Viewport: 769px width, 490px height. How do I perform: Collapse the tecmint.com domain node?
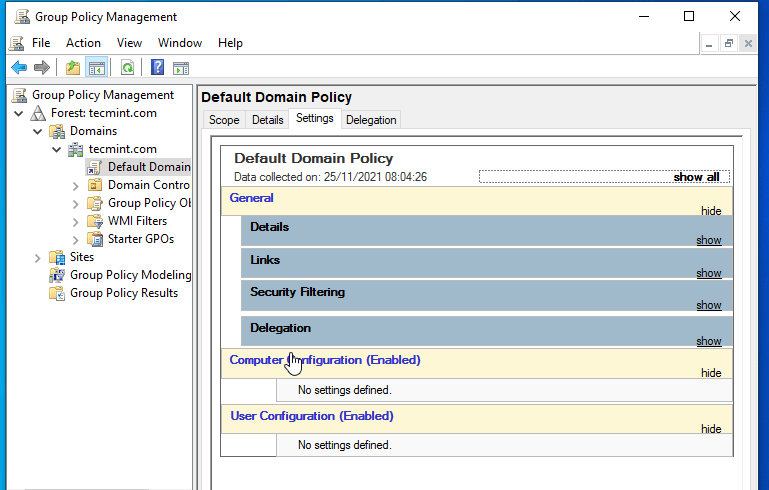[x=57, y=149]
